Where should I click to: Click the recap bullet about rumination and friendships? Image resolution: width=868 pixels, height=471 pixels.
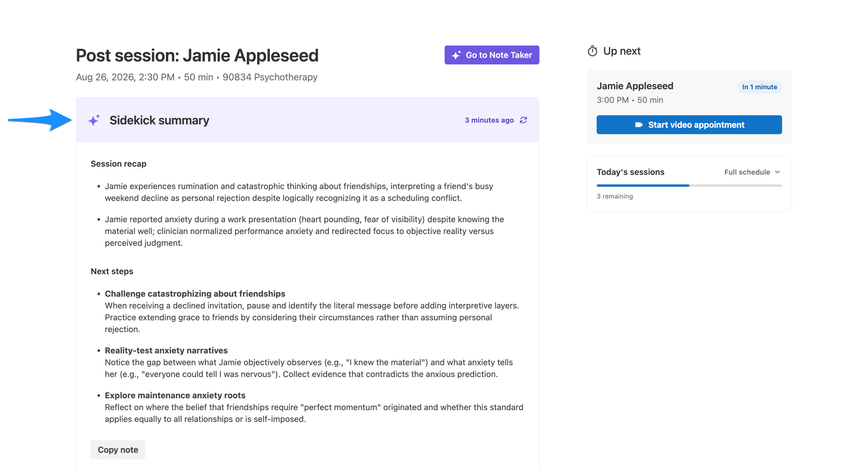tap(299, 192)
